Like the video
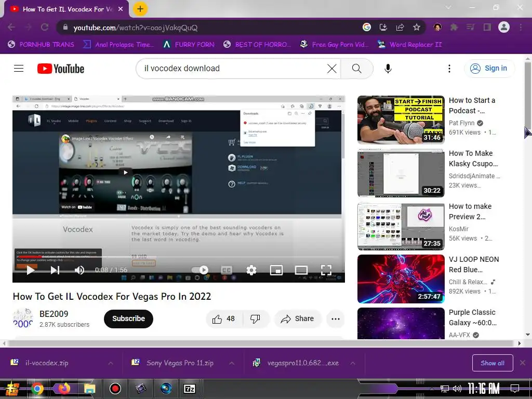This screenshot has height=399, width=532. pos(224,318)
